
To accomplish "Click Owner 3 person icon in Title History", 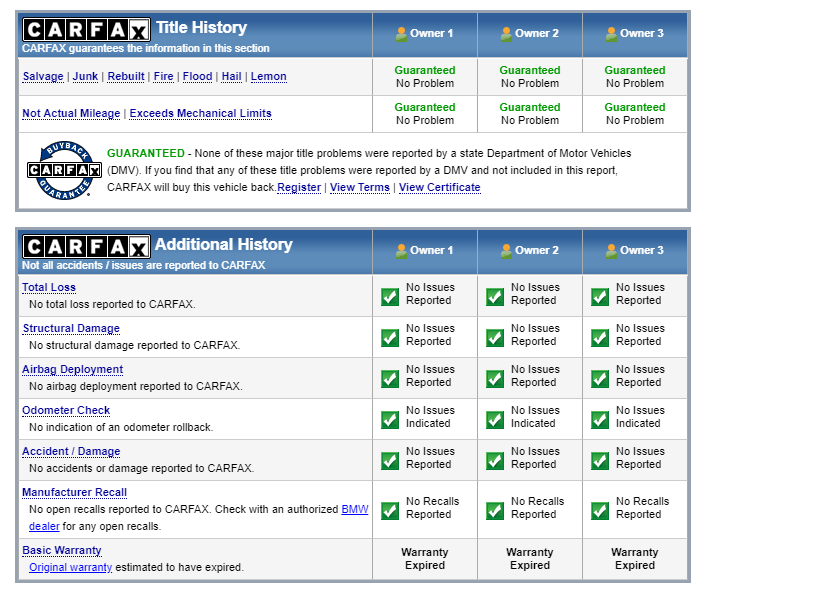I will [611, 34].
